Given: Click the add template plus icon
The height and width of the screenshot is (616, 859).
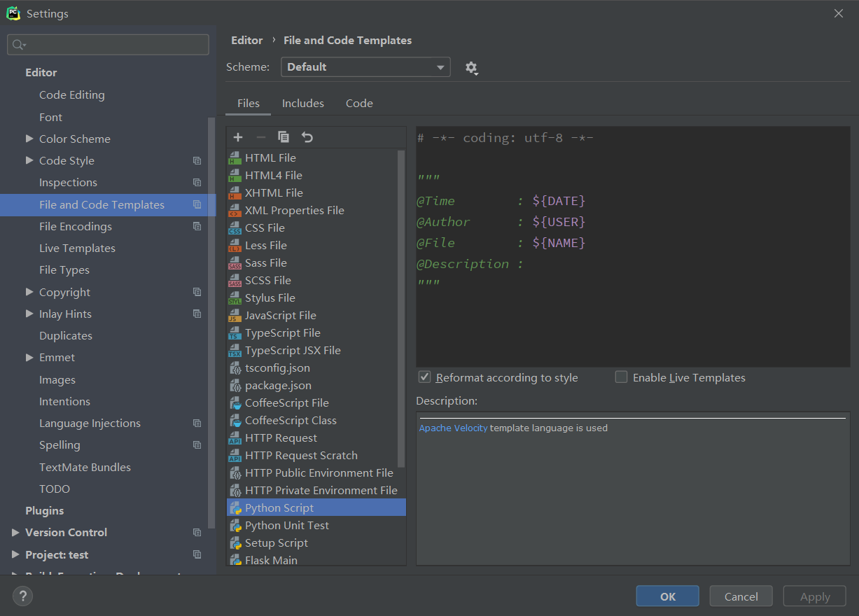Looking at the screenshot, I should [238, 137].
